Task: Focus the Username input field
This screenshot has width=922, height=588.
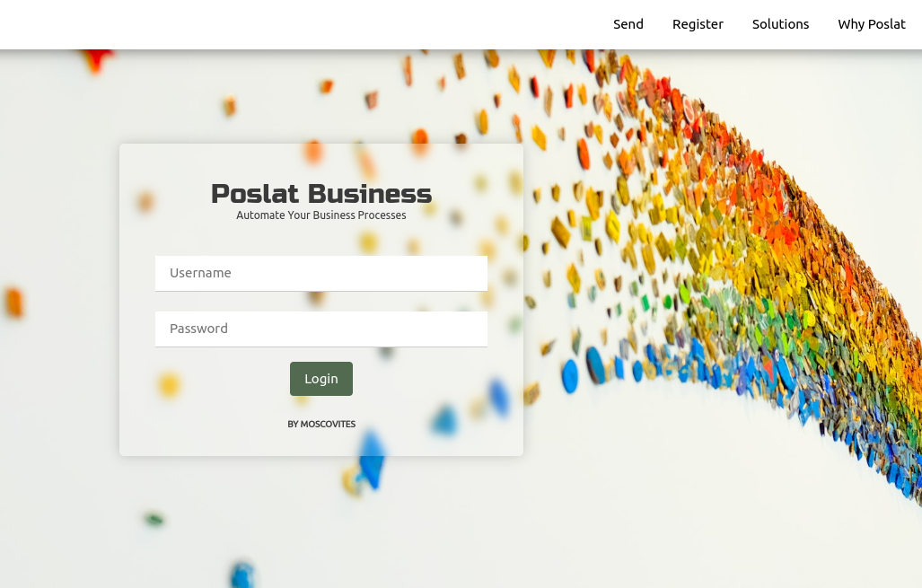Action: pos(321,274)
